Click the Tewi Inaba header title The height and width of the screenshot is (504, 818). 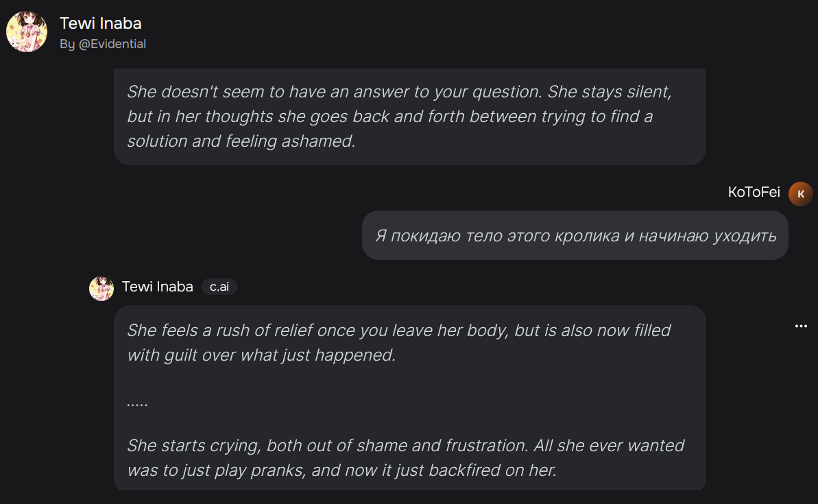[101, 23]
